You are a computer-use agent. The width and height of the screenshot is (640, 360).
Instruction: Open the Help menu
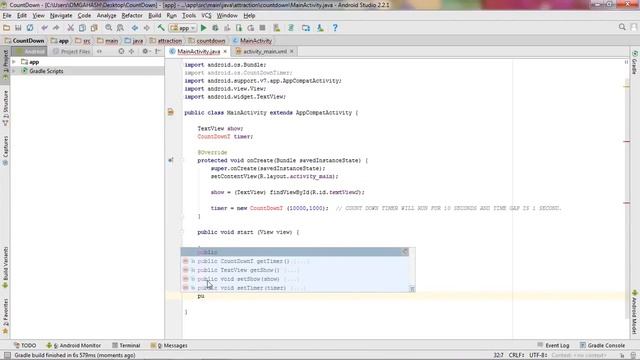249,16
